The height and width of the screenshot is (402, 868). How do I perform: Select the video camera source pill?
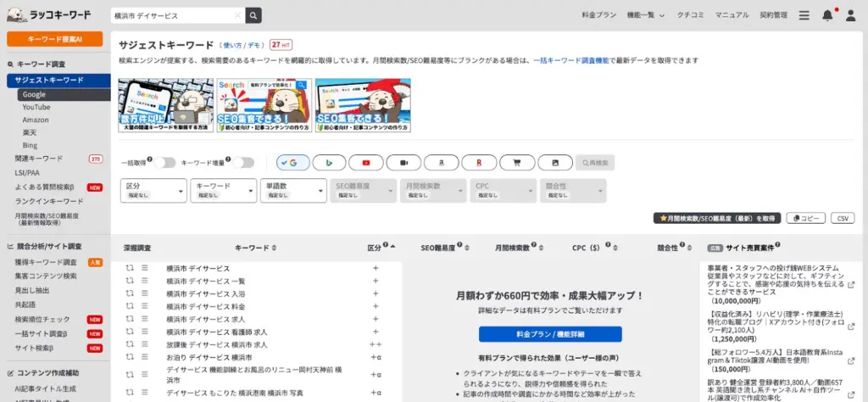point(403,163)
